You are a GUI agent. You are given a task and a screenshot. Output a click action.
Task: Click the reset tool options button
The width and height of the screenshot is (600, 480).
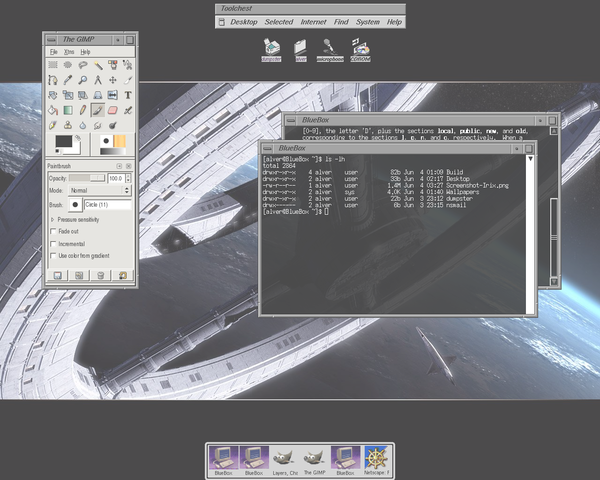pyautogui.click(x=122, y=275)
